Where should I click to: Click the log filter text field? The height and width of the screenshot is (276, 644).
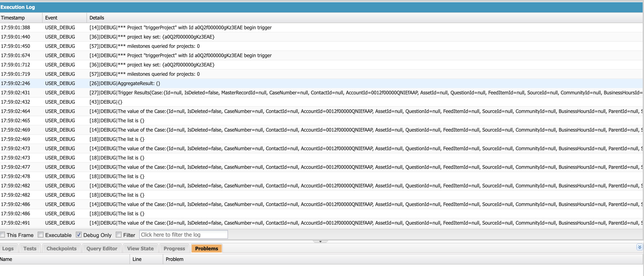(183, 235)
